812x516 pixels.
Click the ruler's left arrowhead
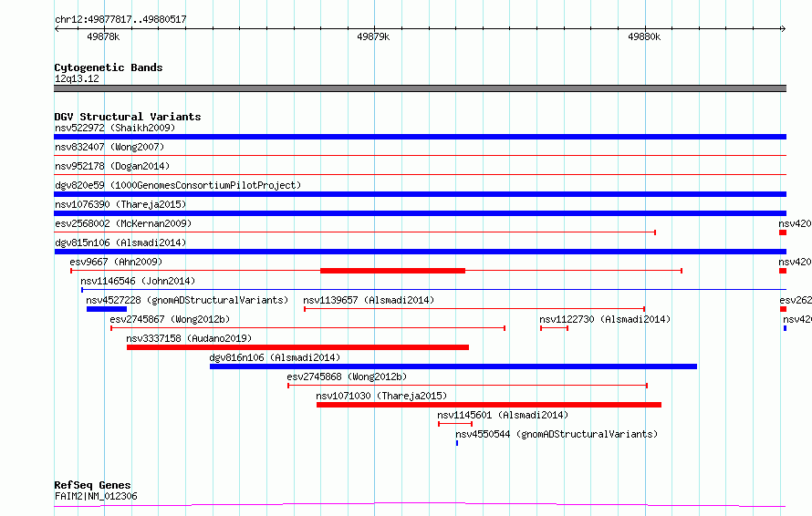coord(57,29)
